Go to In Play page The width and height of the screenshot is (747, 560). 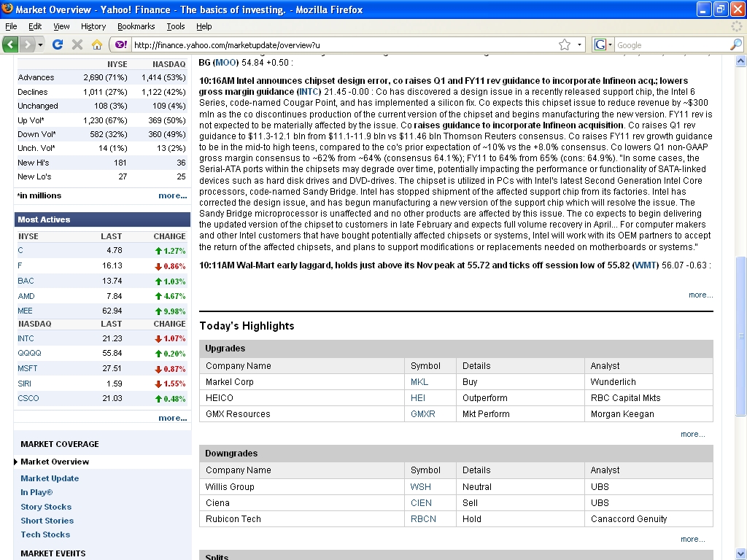(36, 492)
